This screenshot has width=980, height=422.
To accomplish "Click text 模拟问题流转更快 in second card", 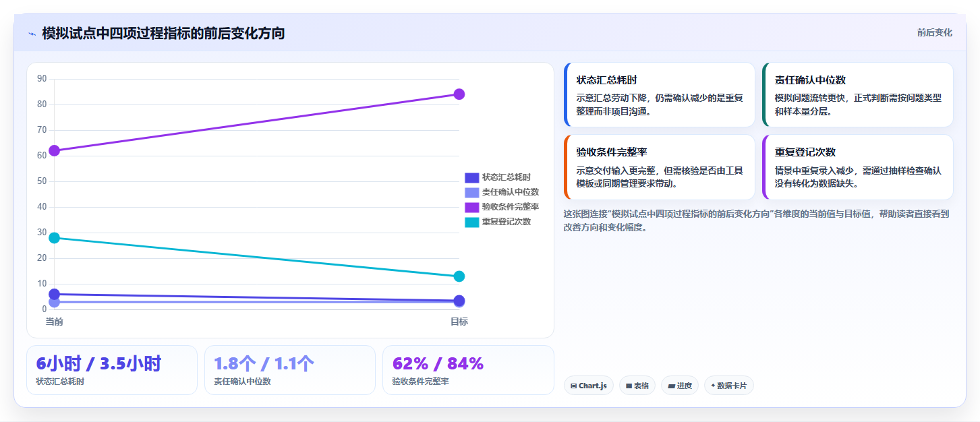I will pos(809,98).
